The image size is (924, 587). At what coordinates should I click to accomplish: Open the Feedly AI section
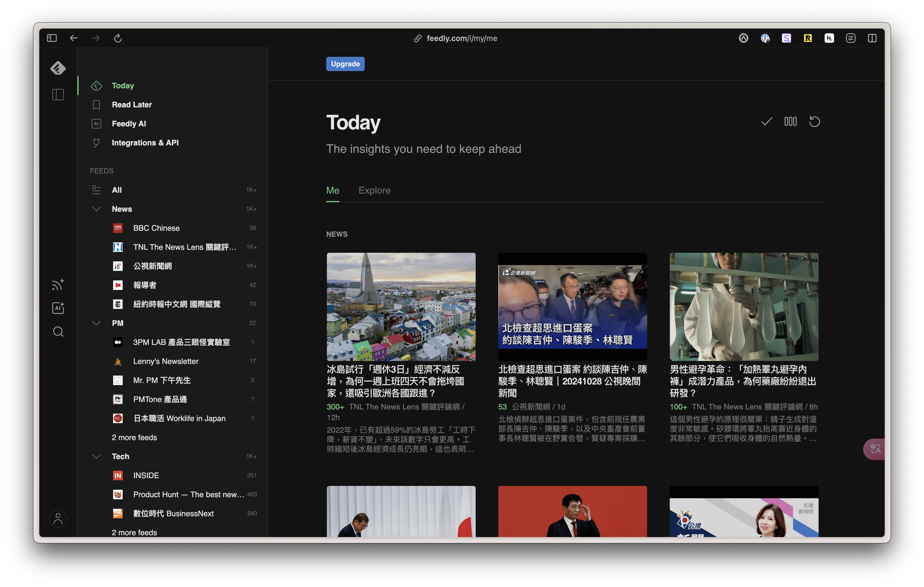click(x=129, y=123)
